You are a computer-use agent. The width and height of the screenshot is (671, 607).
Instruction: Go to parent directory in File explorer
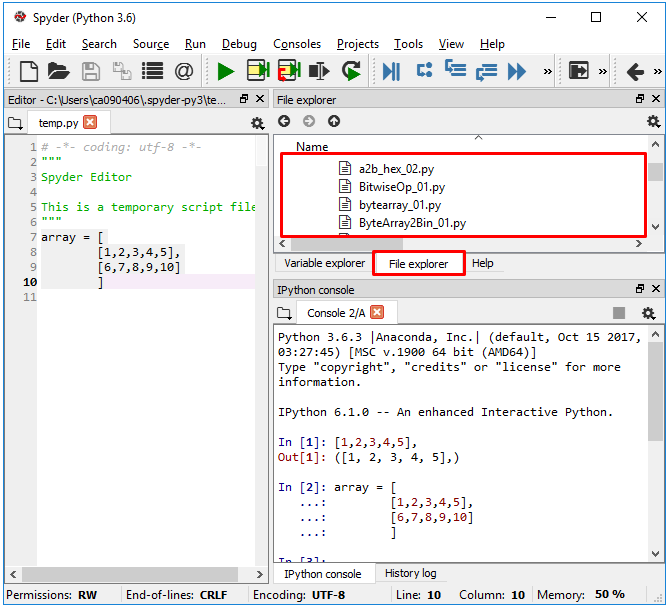click(x=334, y=122)
